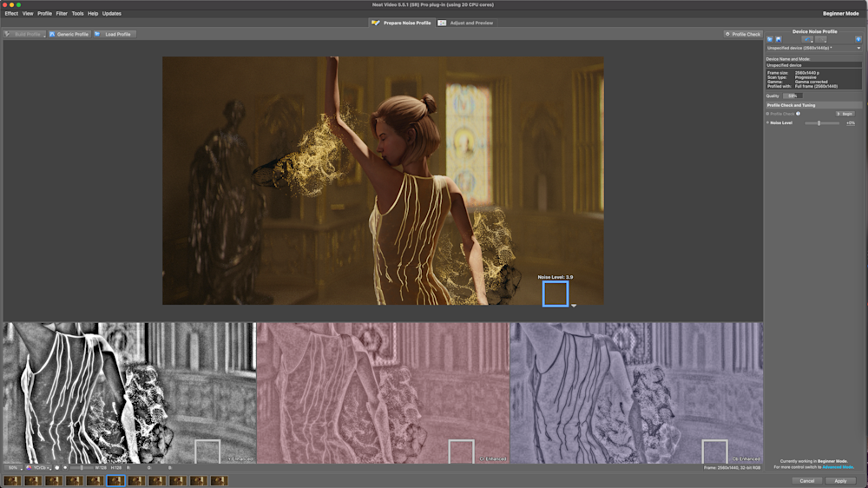The height and width of the screenshot is (488, 868).
Task: Select the seventh frame thumbnail in filmstrip
Action: 137,480
